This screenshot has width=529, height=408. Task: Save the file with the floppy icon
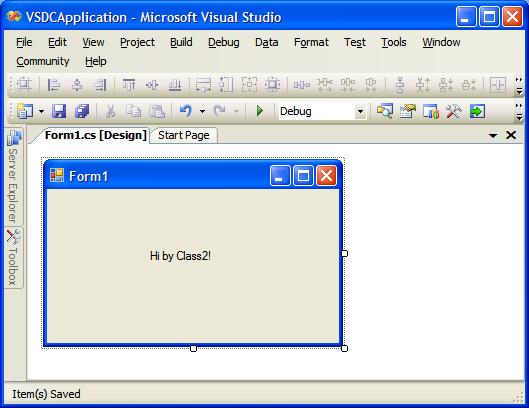(x=59, y=111)
